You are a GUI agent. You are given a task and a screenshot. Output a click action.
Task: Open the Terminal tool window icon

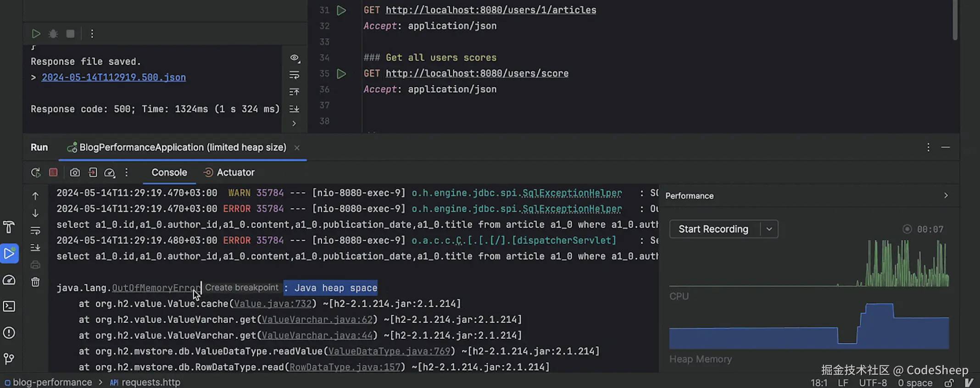pyautogui.click(x=9, y=306)
